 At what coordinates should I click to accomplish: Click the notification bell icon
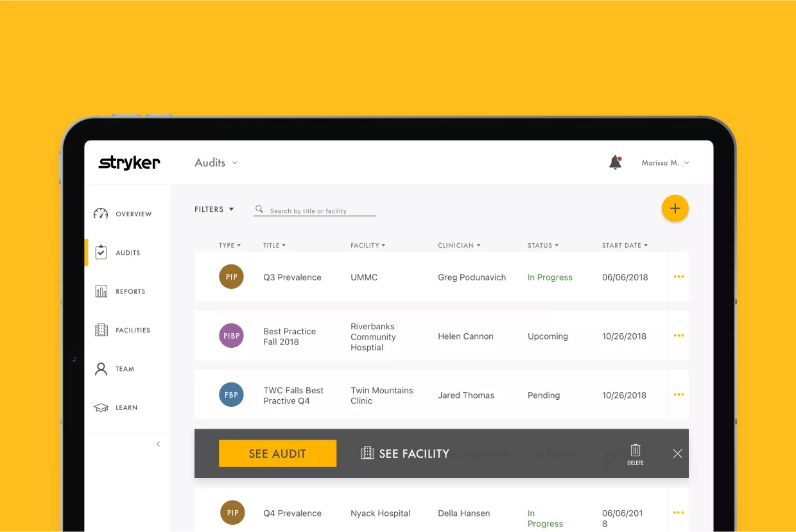coord(615,163)
